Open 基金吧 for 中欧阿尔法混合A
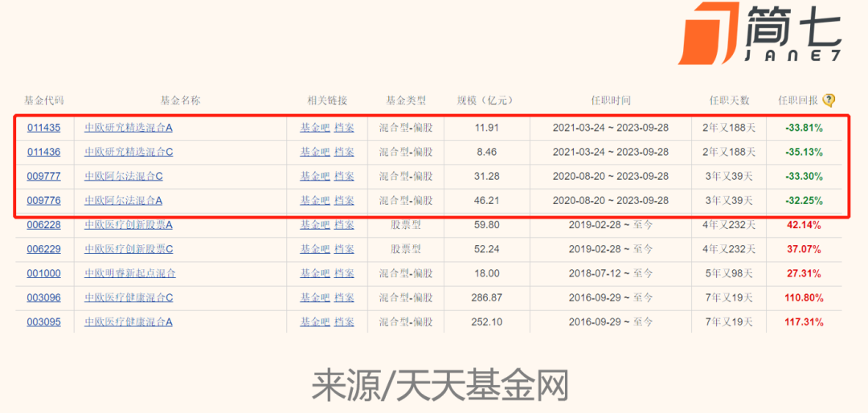868x413 pixels. [x=315, y=200]
